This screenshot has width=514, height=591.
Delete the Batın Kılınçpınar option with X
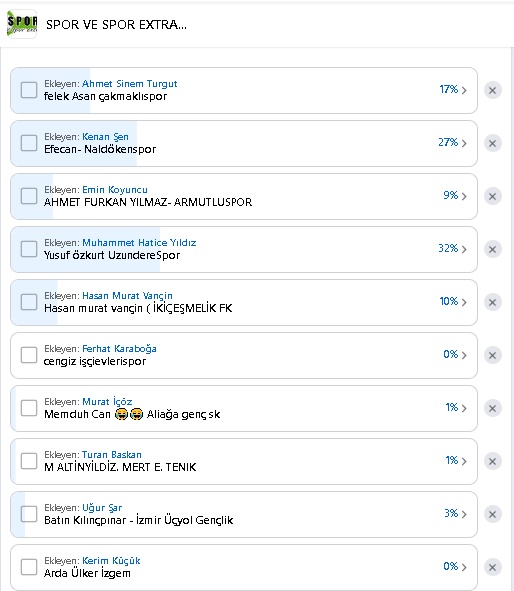(x=493, y=514)
